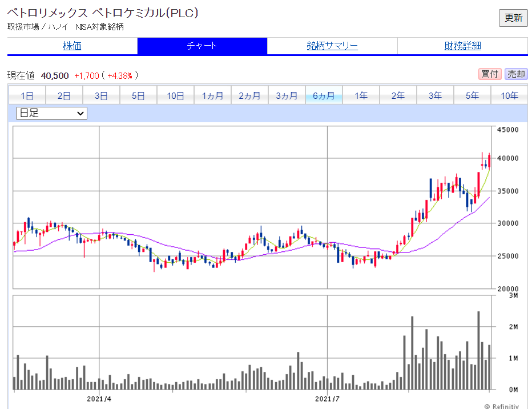The image size is (532, 409).
Task: Go to the 財務詳細 tab
Action: coord(462,46)
